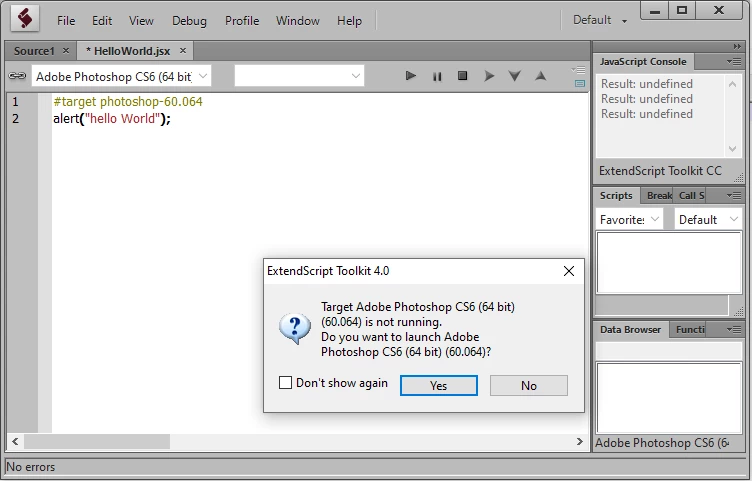Screen dimensions: 752x481
Task: Open the Default dropdown in Scripts panel
Action: (707, 220)
